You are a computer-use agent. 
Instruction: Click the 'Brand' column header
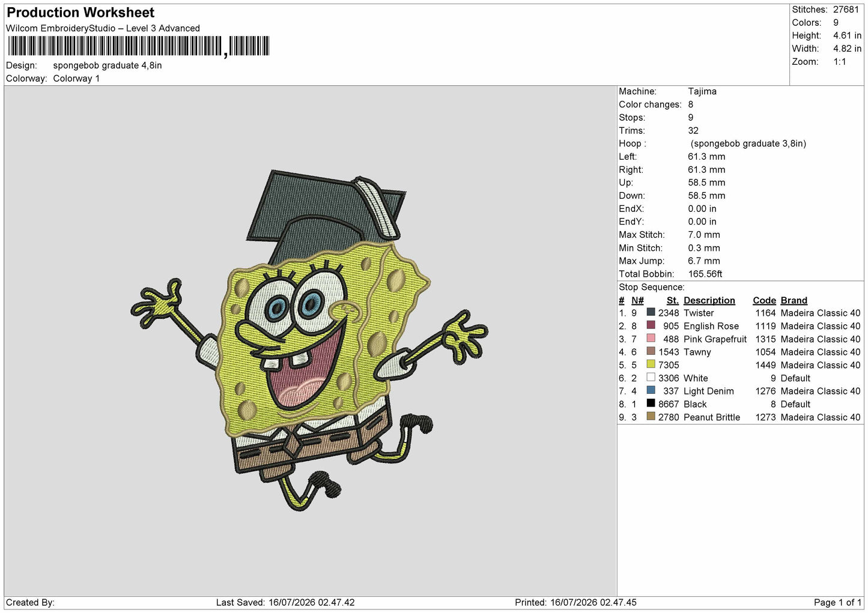[794, 300]
